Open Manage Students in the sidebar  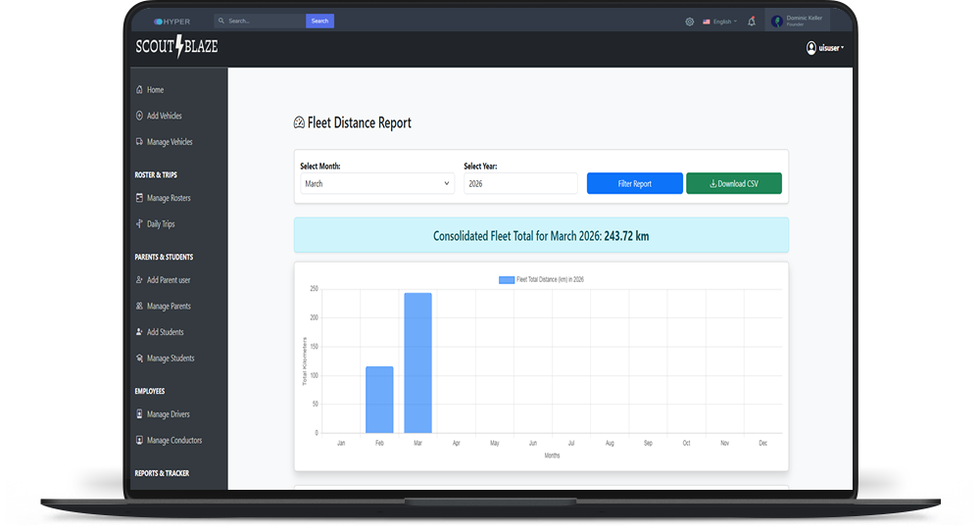pyautogui.click(x=170, y=359)
